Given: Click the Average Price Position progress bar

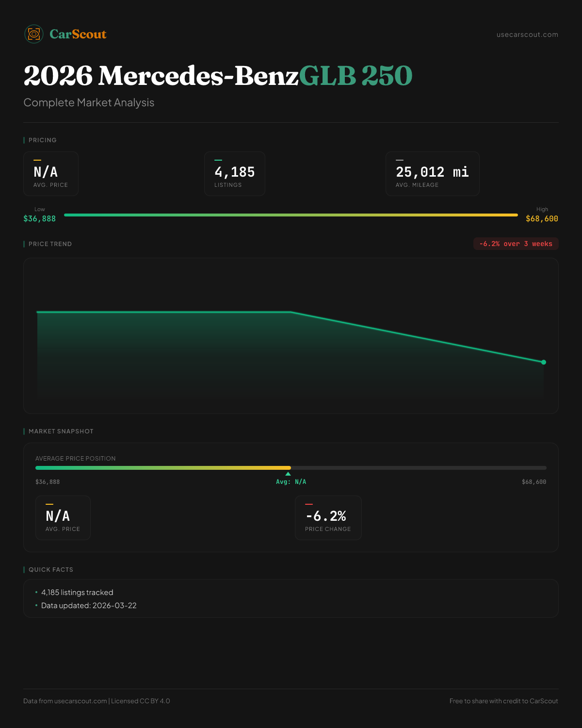Looking at the screenshot, I should tap(291, 468).
